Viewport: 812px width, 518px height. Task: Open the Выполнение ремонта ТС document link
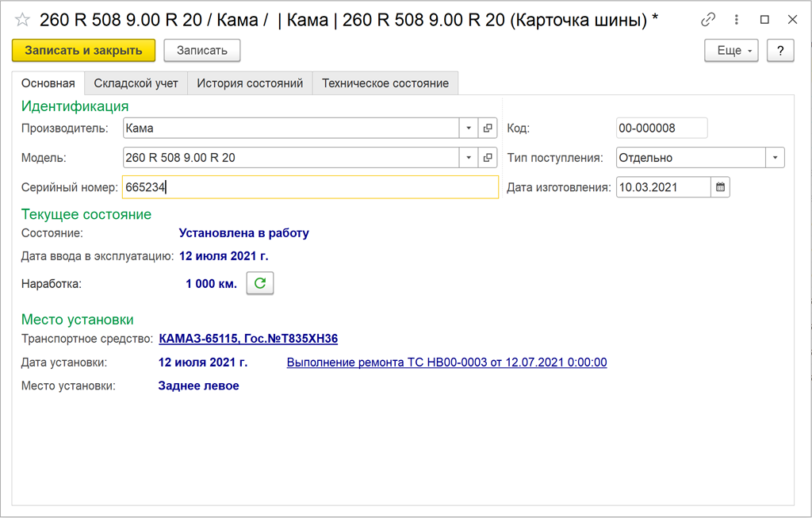(x=446, y=363)
